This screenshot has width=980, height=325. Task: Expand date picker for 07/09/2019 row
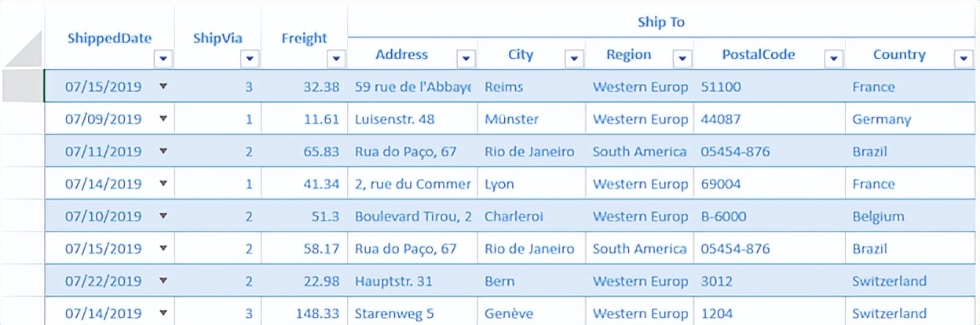coord(163,119)
